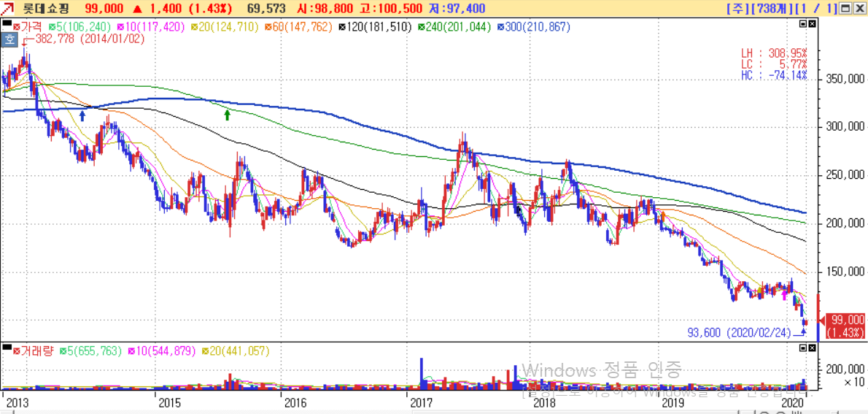Click the LH : 308.95% text
Screen dimensions: 868x414
775,54
